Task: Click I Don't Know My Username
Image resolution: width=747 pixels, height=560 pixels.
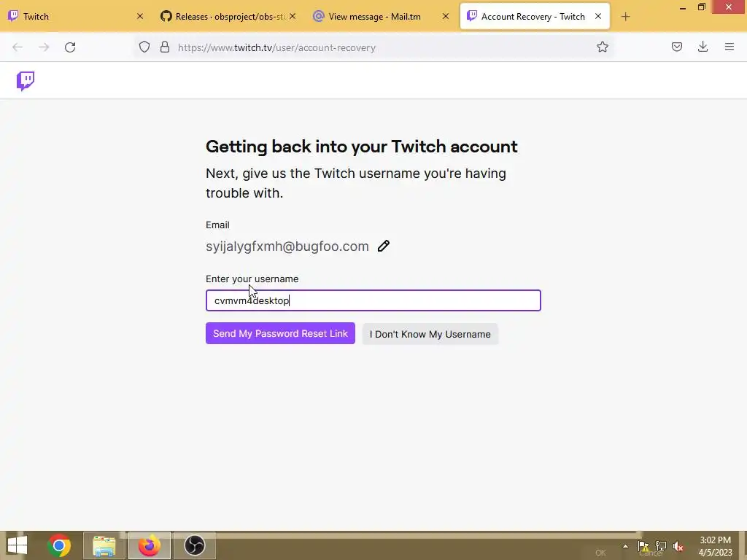Action: click(430, 334)
